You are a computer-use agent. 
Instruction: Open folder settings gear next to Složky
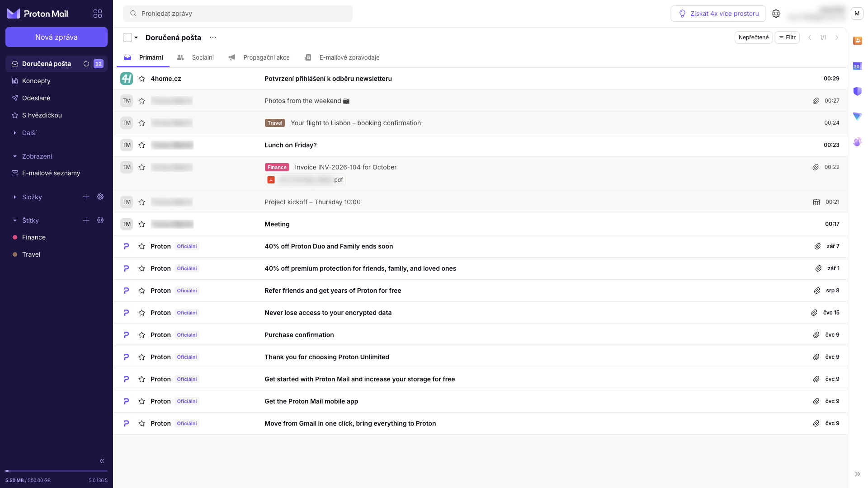(x=100, y=197)
